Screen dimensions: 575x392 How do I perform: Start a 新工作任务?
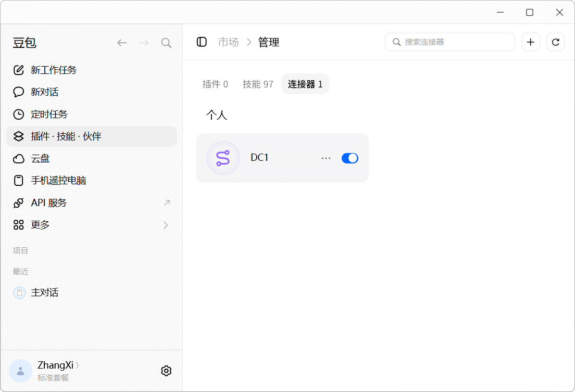[x=92, y=70]
